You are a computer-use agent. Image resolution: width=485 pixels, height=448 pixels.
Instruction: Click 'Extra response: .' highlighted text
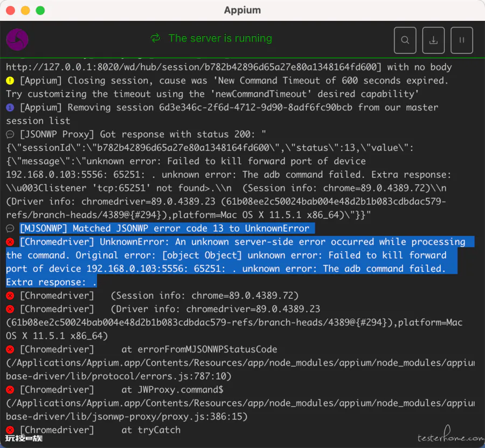coord(51,282)
